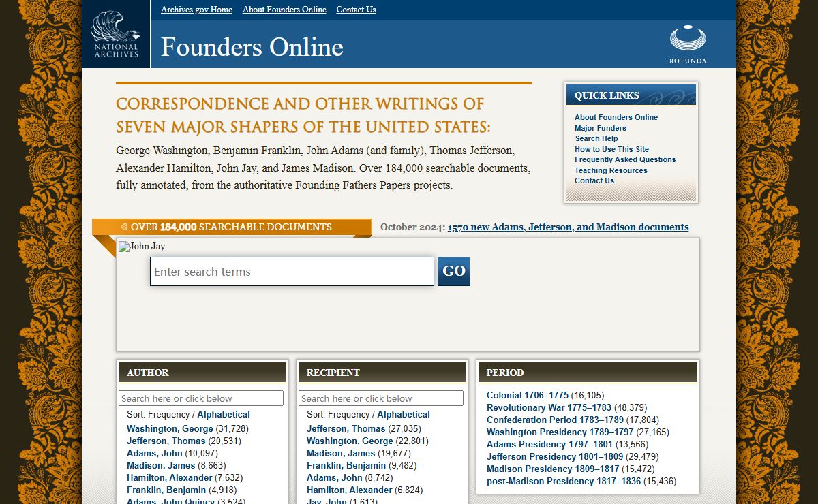
Task: Sort recipients alphabetically
Action: pos(404,414)
